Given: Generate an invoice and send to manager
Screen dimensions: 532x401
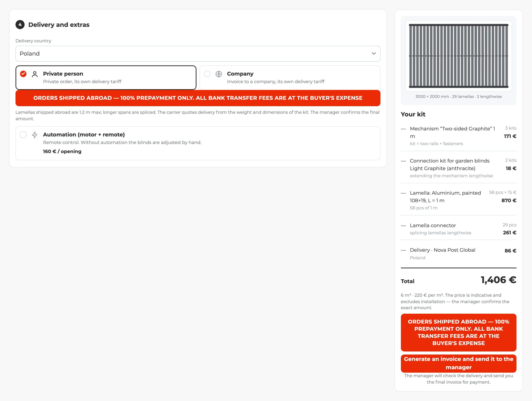Looking at the screenshot, I should coord(458,363).
